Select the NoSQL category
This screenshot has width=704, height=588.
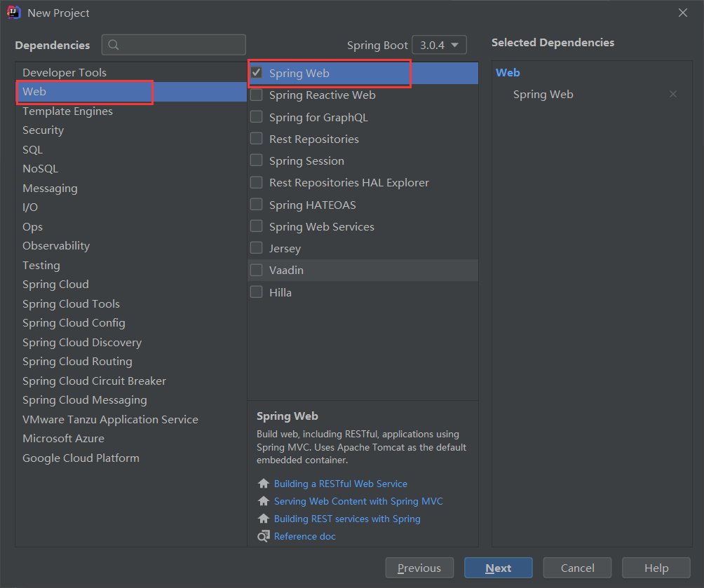pos(130,169)
